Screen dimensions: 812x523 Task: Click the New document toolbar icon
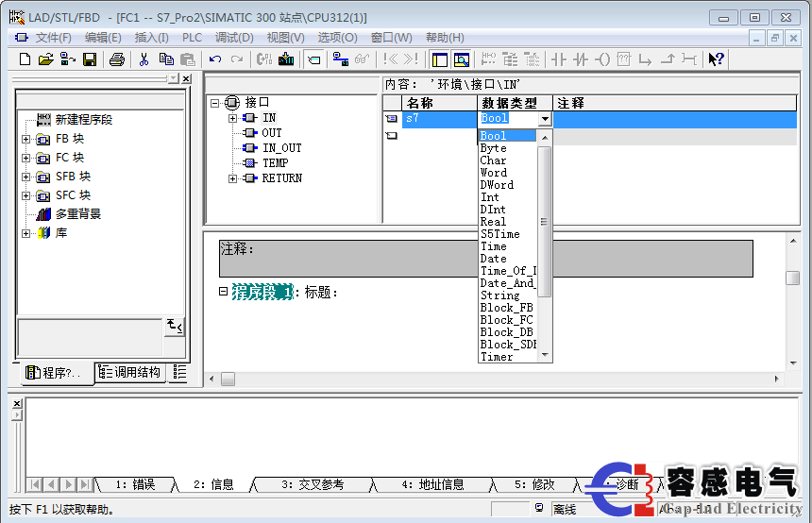click(x=25, y=59)
